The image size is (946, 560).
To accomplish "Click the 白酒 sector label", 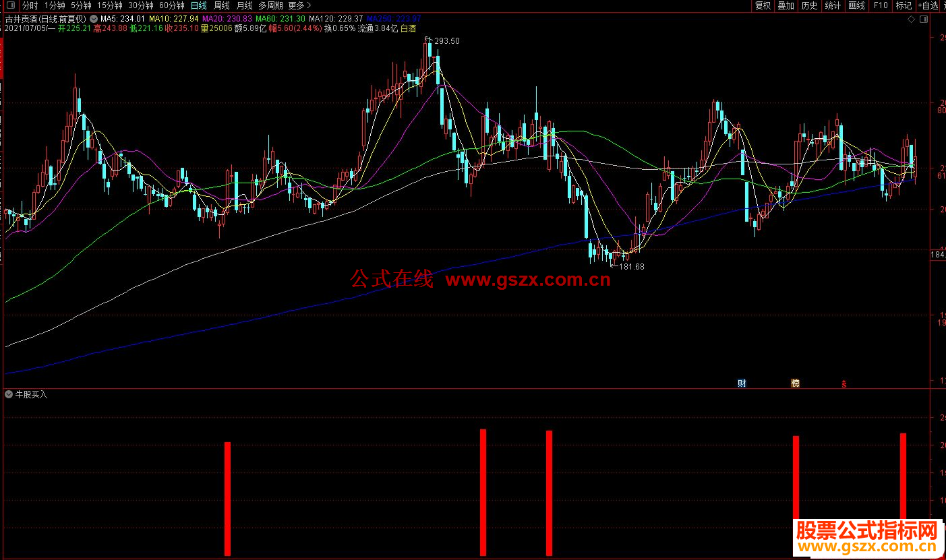I will pyautogui.click(x=409, y=29).
